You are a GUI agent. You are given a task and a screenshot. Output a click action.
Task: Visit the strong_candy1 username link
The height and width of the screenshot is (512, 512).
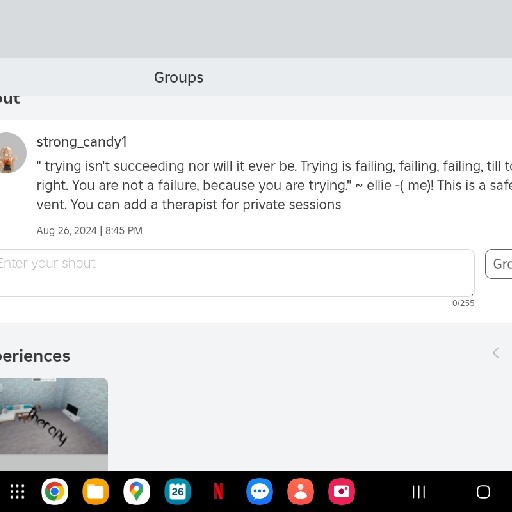pyautogui.click(x=81, y=142)
